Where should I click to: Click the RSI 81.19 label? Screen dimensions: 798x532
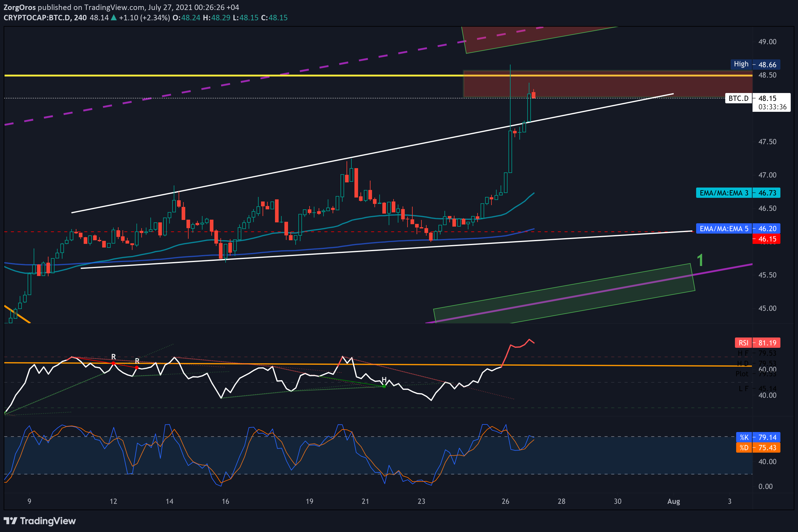tap(758, 343)
